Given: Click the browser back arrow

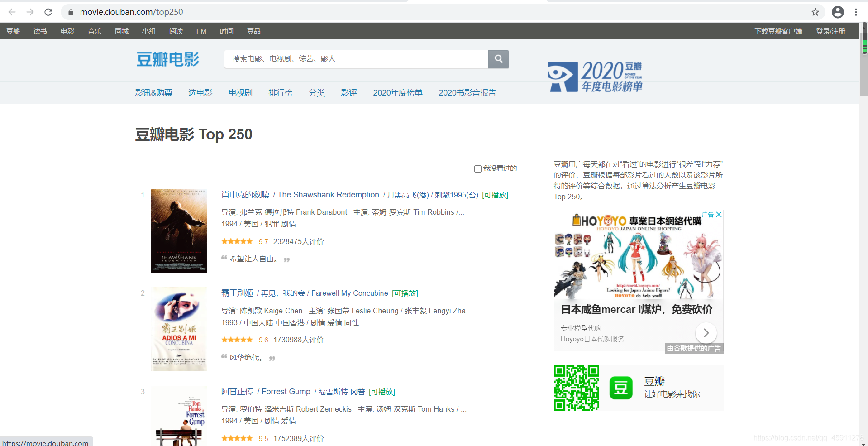Looking at the screenshot, I should [12, 12].
